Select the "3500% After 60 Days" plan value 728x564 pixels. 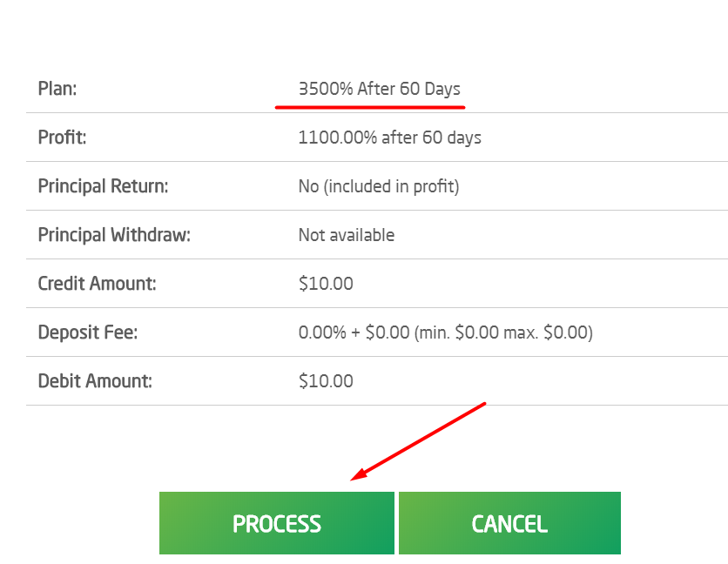click(379, 89)
